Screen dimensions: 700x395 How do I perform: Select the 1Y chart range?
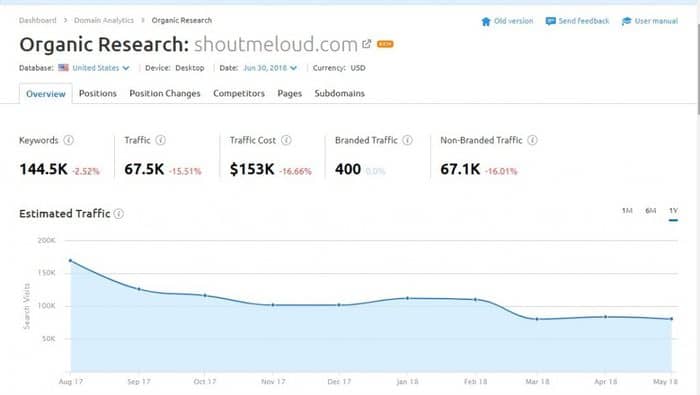point(673,211)
